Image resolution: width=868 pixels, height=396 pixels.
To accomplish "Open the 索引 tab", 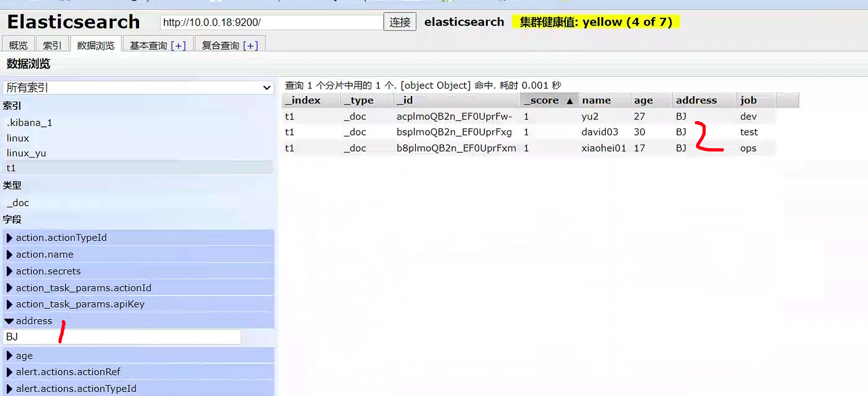I will 52,45.
